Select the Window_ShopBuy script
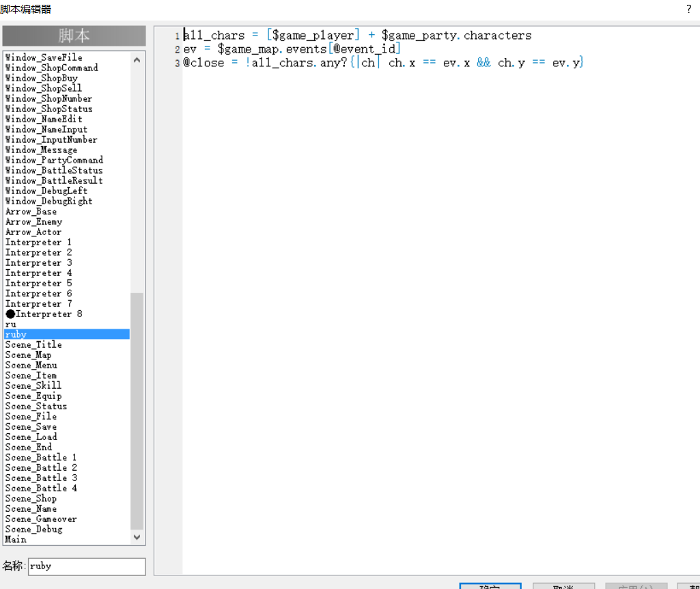700x589 pixels. 42,78
